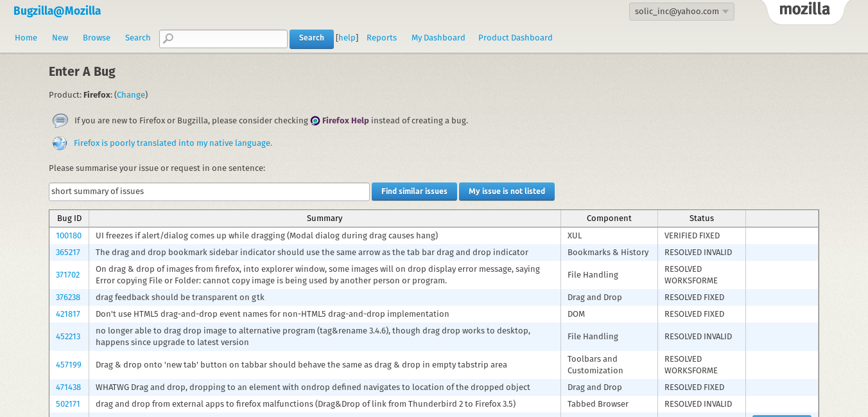Click summary starting 'WHATWG Drag and drop'
Image resolution: width=868 pixels, height=417 pixels.
coord(313,387)
